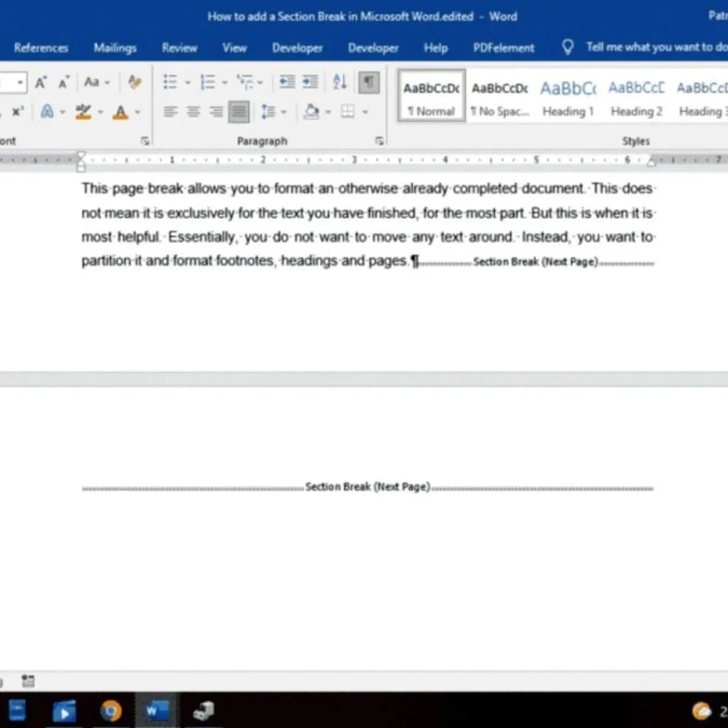Image resolution: width=728 pixels, height=728 pixels.
Task: Select the standalone Section Break line on second page
Action: [x=368, y=487]
